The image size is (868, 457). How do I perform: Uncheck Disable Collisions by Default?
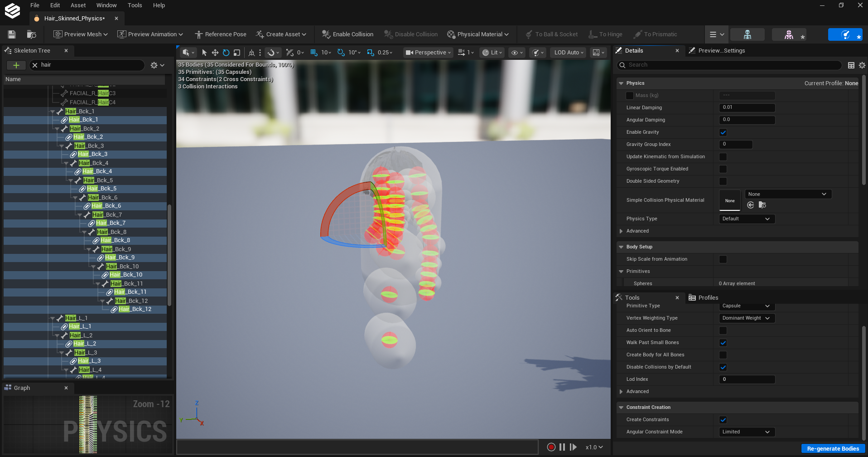[723, 367]
